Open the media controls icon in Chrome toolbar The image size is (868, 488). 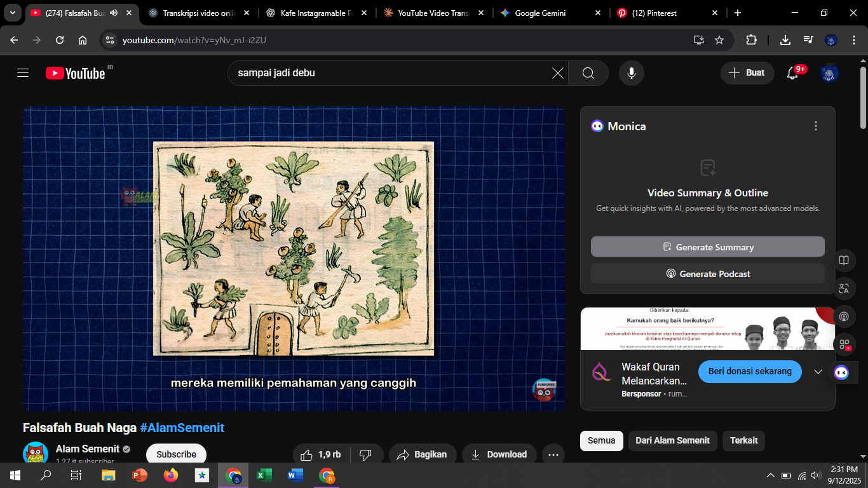pos(808,40)
